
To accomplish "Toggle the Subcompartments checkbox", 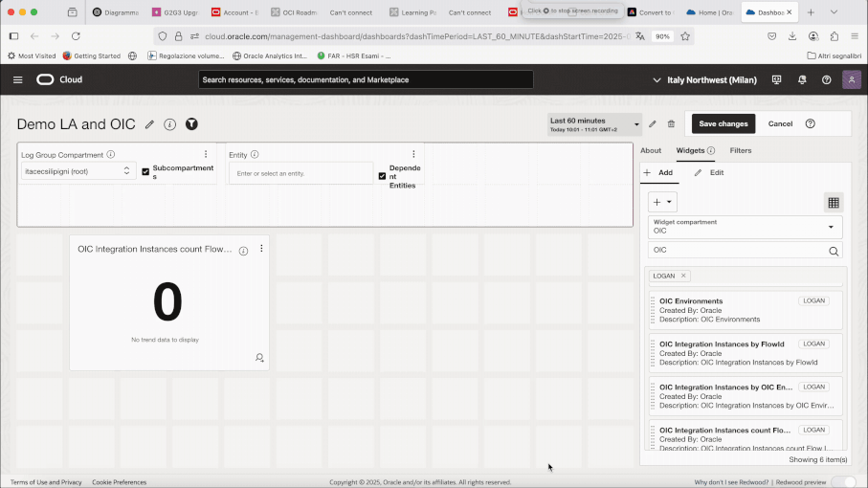I will 145,171.
